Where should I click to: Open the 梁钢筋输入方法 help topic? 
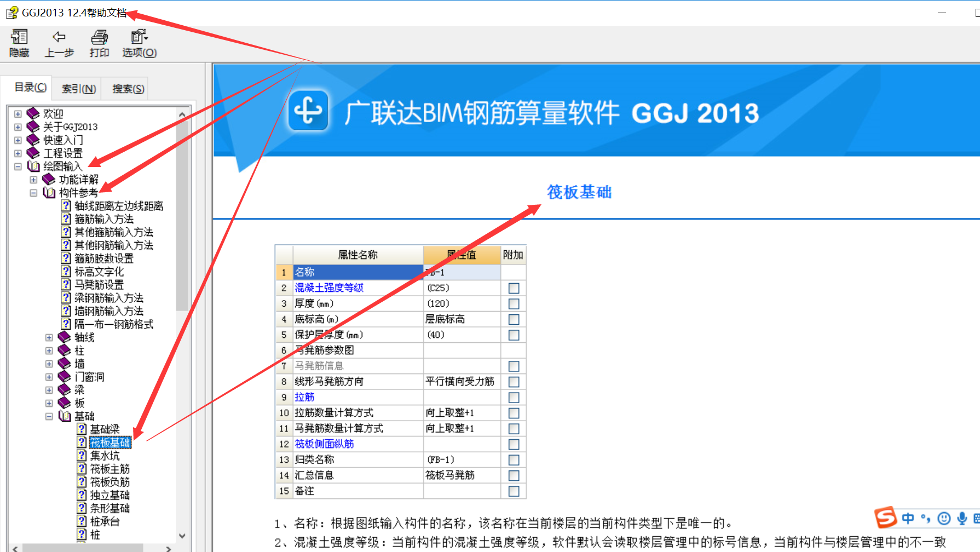[109, 297]
